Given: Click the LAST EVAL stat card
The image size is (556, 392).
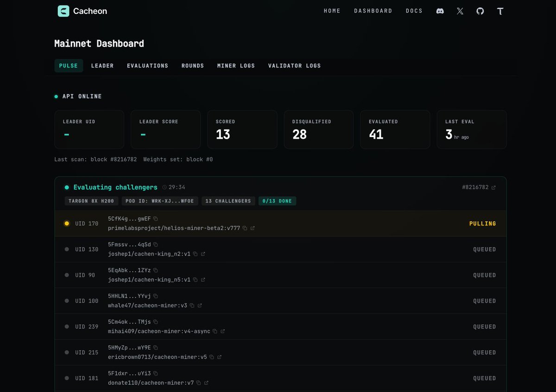Looking at the screenshot, I should pyautogui.click(x=472, y=130).
